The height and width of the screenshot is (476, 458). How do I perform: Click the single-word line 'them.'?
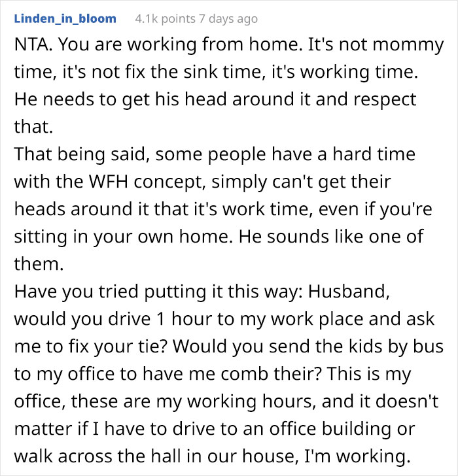tap(39, 263)
